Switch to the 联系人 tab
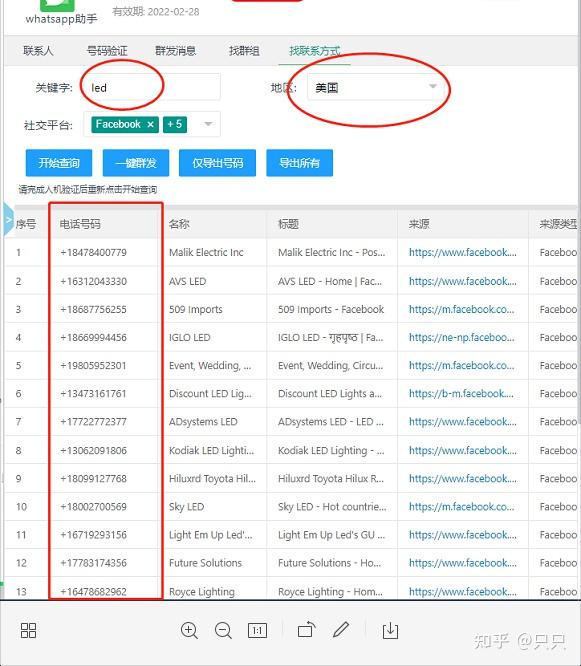The height and width of the screenshot is (666, 581). click(x=38, y=51)
